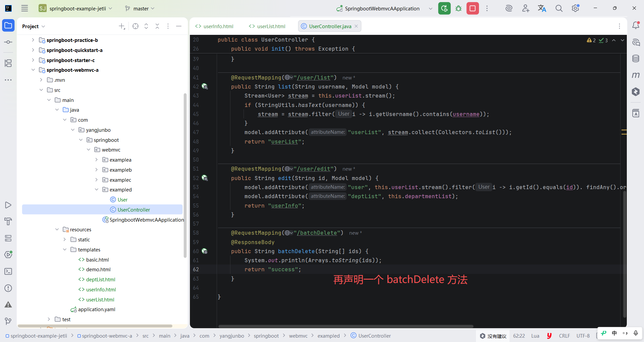Jump to next highlighted error arrow
The width and height of the screenshot is (644, 342).
click(623, 40)
